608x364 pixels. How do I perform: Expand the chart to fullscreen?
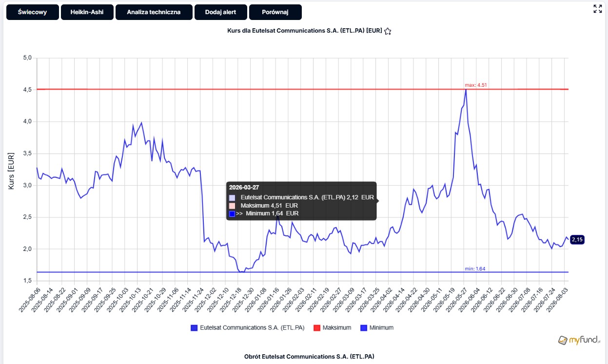coord(598,9)
